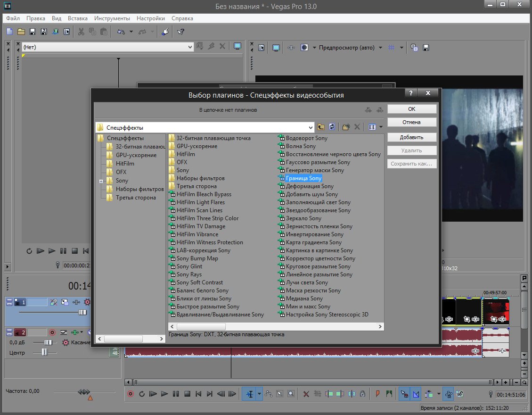532x415 pixels.
Task: Arm audio track 2 for recording
Action: coord(52,332)
